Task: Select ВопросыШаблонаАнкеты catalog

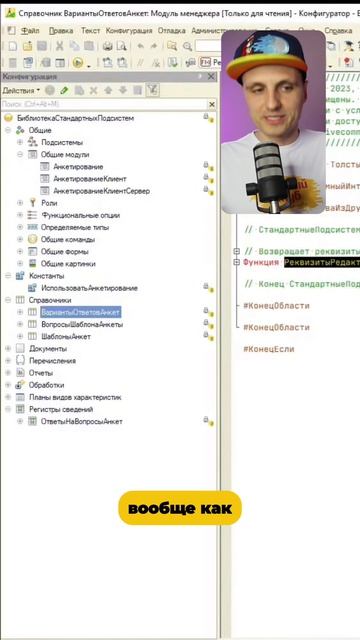Action: (82, 324)
